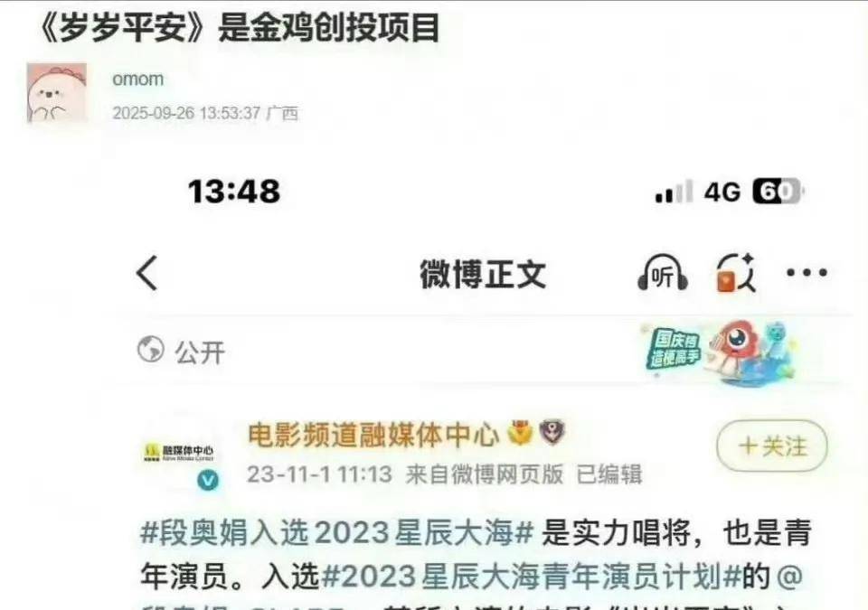The image size is (868, 610).
Task: Tap the blue verified V badge
Action: (208, 479)
